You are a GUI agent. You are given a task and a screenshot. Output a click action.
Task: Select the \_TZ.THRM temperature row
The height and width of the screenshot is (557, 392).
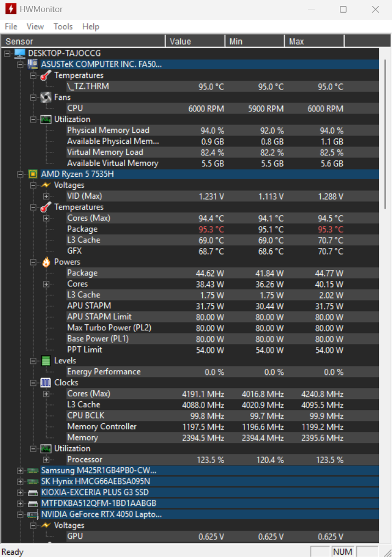(x=223, y=86)
